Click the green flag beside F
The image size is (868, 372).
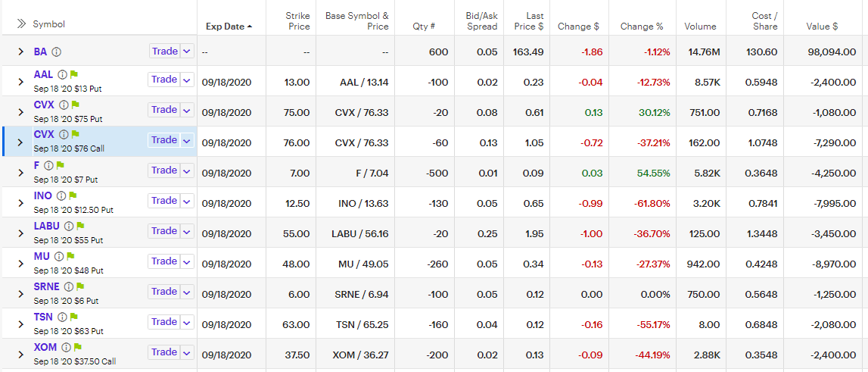[61, 164]
